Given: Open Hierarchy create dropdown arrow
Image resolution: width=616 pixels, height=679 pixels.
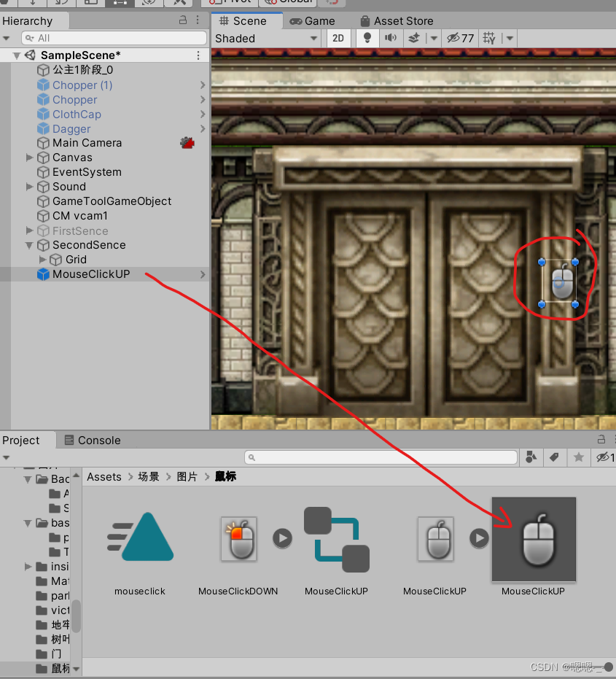Looking at the screenshot, I should 6,38.
